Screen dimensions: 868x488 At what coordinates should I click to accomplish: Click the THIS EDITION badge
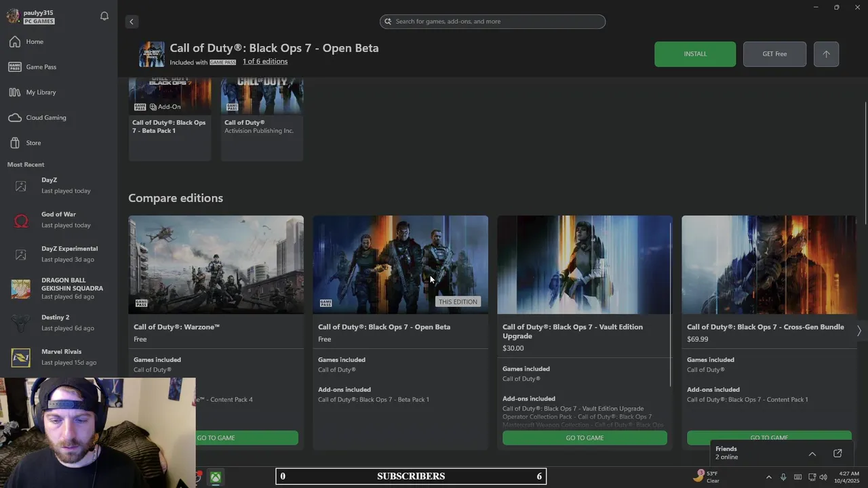pyautogui.click(x=458, y=302)
